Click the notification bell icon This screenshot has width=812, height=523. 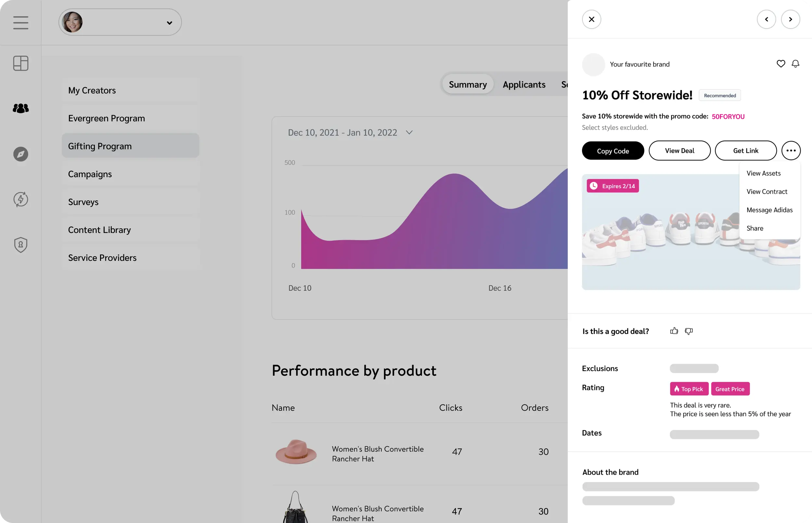795,64
